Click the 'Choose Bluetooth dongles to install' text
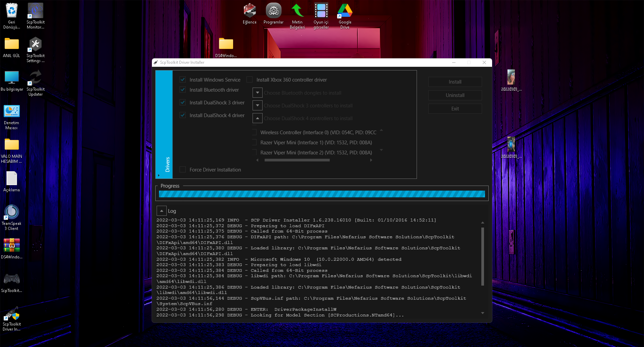 click(x=303, y=93)
